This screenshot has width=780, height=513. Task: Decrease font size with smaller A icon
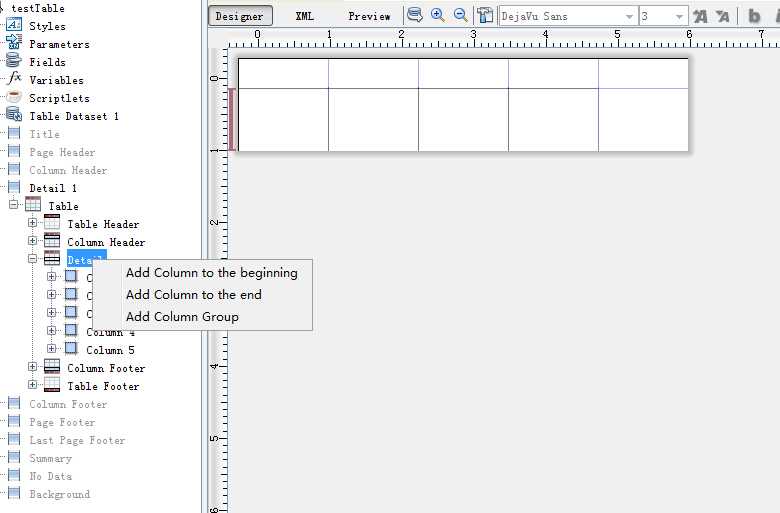(x=723, y=16)
